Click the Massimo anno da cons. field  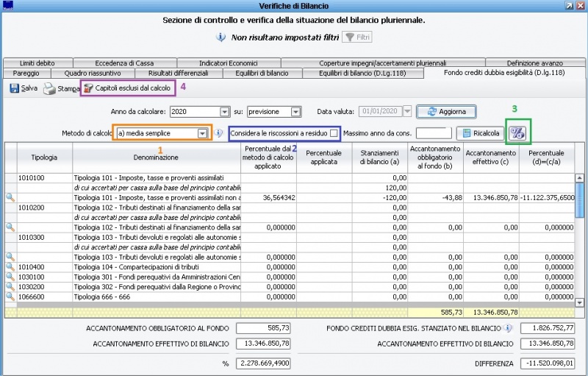click(433, 133)
